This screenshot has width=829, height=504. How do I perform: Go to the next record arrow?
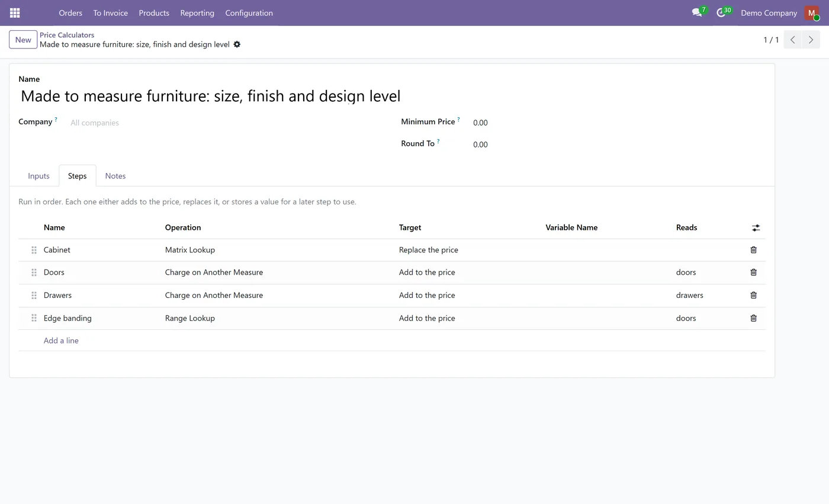coord(811,40)
